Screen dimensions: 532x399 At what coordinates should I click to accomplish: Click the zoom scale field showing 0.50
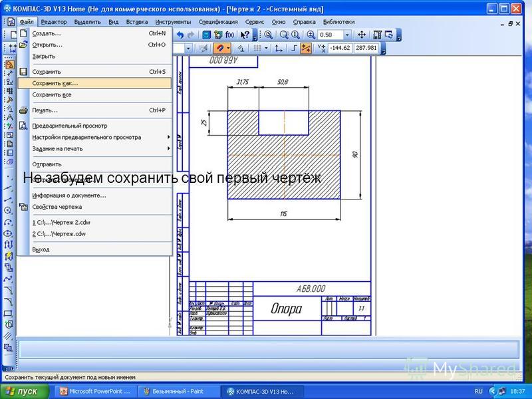pyautogui.click(x=331, y=35)
